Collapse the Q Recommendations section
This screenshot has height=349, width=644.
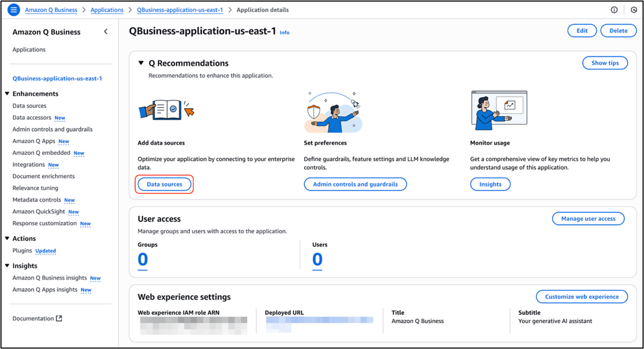click(x=141, y=63)
